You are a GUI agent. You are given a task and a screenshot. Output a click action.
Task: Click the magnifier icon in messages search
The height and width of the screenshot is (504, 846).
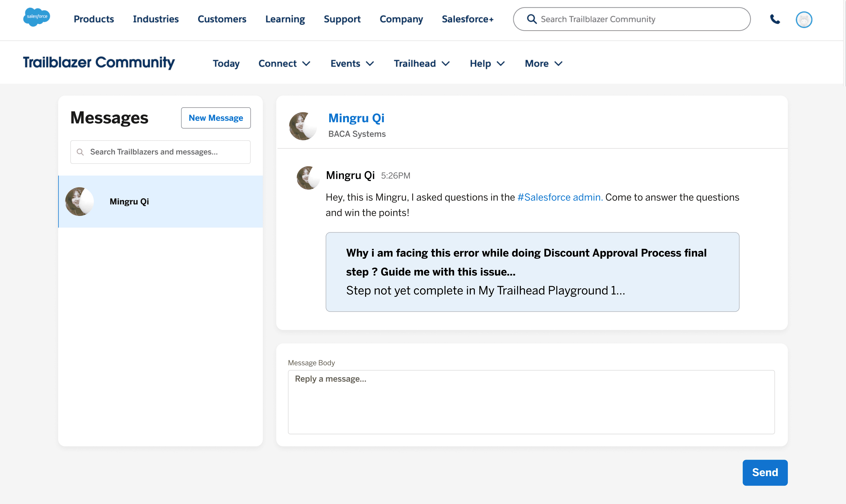pyautogui.click(x=80, y=152)
